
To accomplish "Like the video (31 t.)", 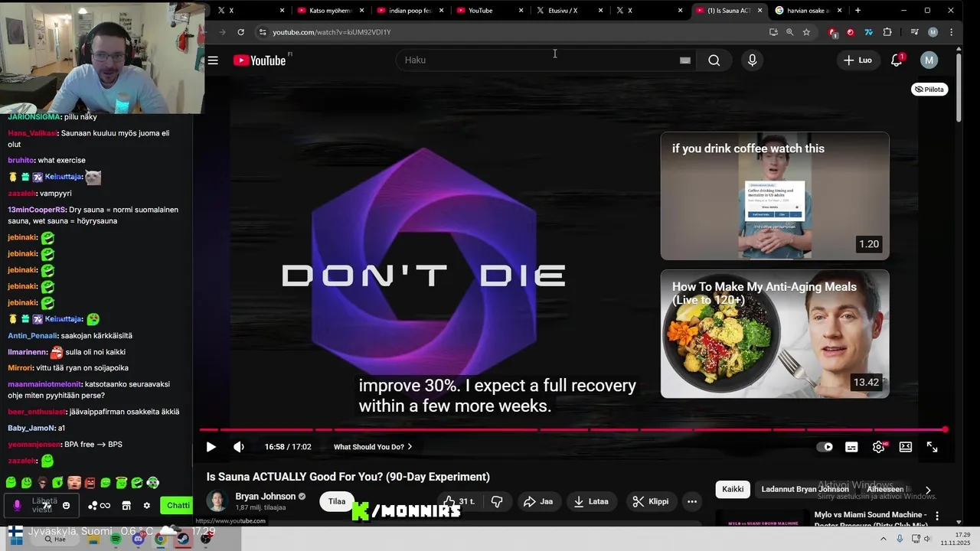I will click(x=459, y=502).
